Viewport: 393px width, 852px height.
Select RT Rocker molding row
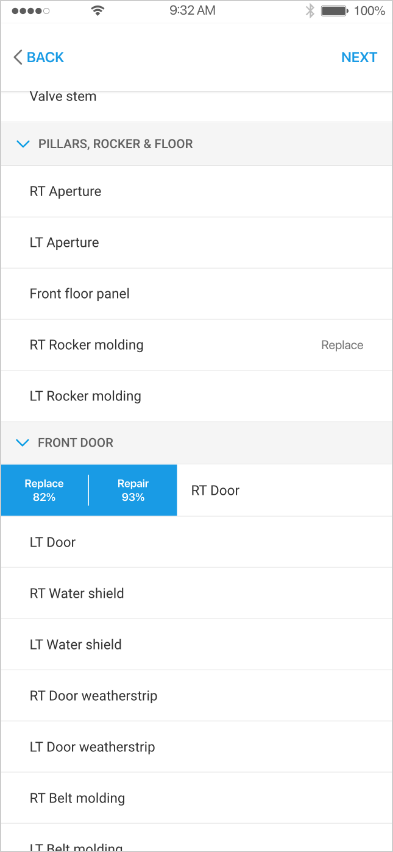point(196,345)
